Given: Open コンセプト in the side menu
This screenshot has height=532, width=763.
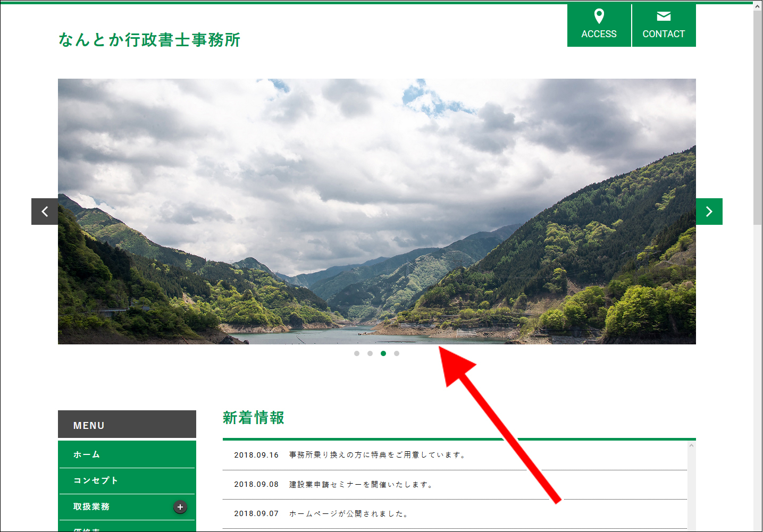Looking at the screenshot, I should (x=127, y=480).
